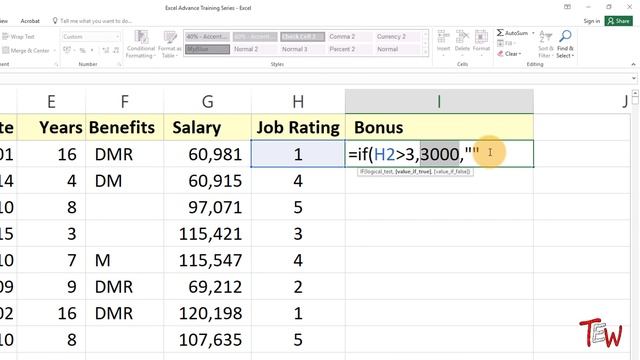Select column I header
The image size is (640, 360).
pos(439,101)
